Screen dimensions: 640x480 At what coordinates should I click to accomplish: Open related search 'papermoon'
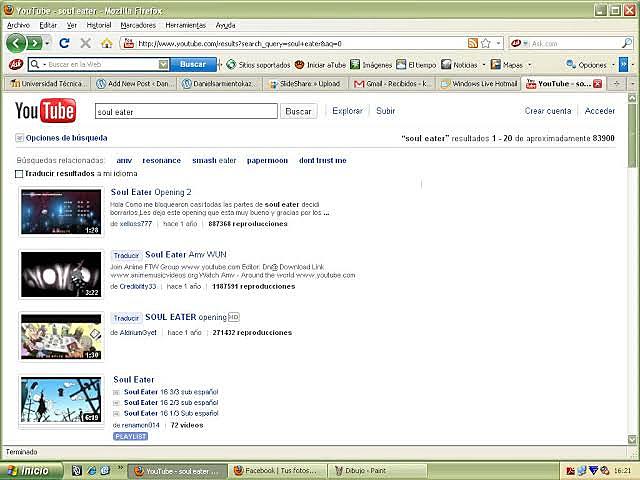coord(267,160)
